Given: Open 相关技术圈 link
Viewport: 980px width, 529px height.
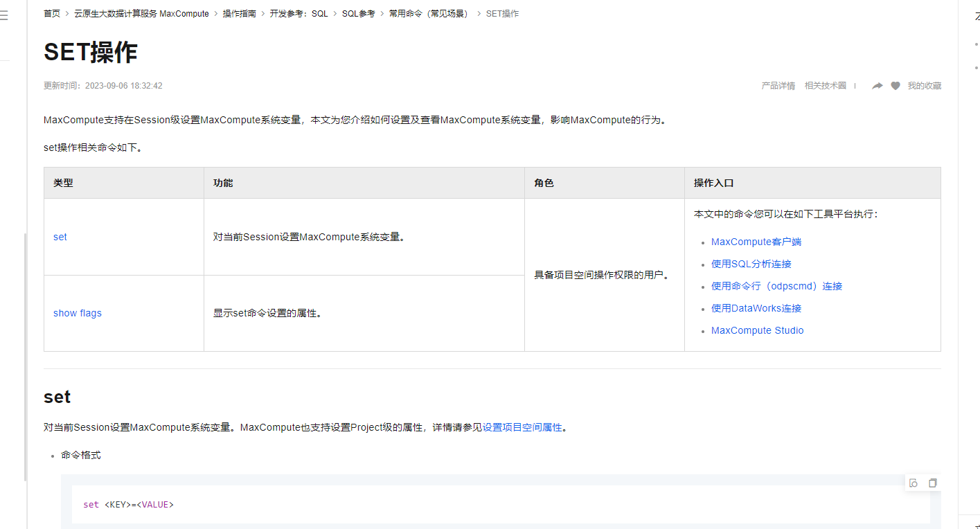Looking at the screenshot, I should [x=826, y=86].
